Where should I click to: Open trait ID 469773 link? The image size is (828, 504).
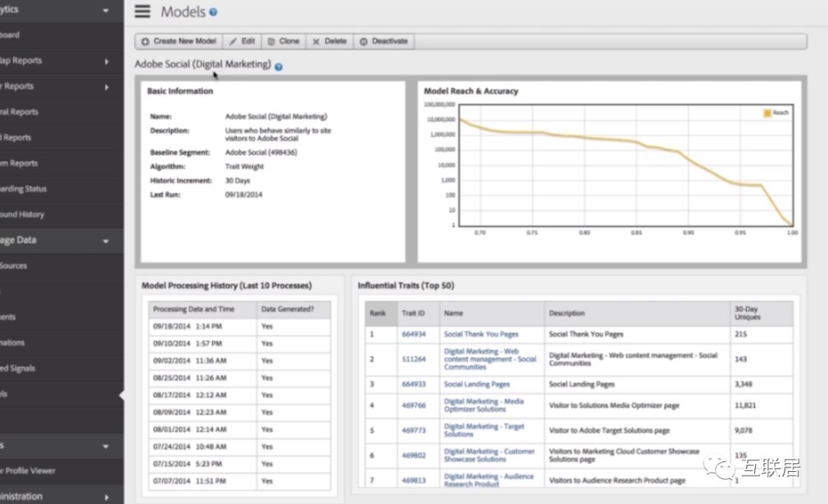pos(413,430)
